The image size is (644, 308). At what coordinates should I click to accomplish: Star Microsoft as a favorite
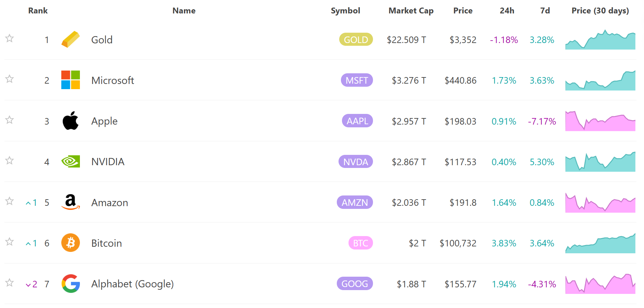point(10,79)
